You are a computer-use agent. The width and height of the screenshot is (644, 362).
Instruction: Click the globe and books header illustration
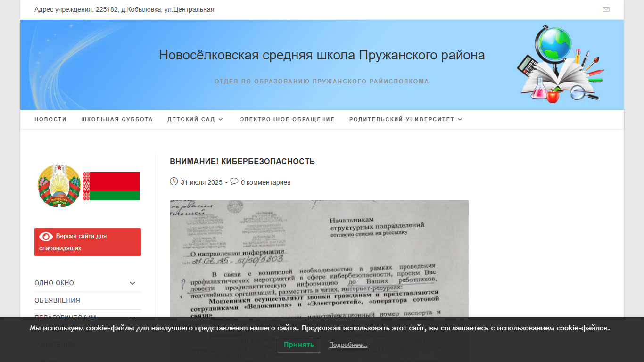click(x=561, y=64)
